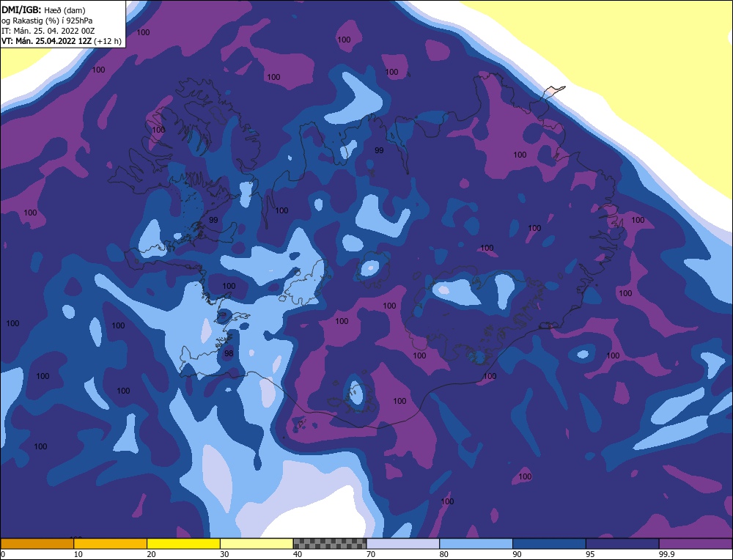
Task: Click the "VT: Mán. 25.04.2022 12Z" valid time
Action: [46, 41]
